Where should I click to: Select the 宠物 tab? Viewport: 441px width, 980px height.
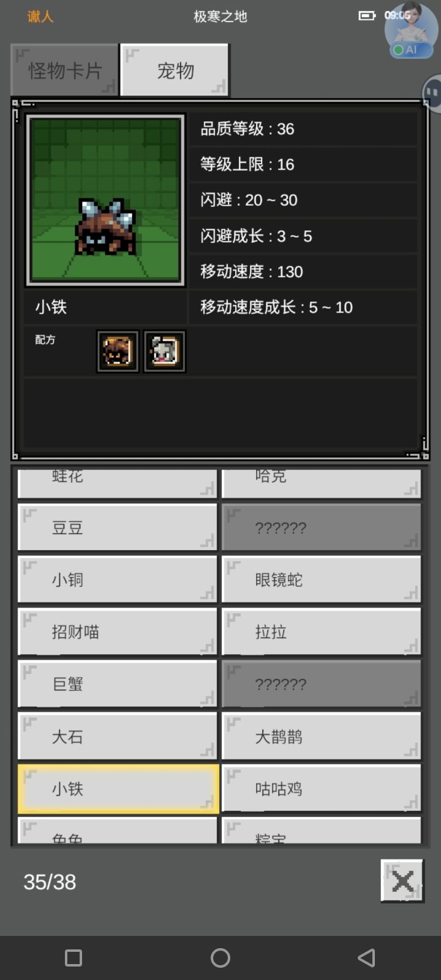175,70
